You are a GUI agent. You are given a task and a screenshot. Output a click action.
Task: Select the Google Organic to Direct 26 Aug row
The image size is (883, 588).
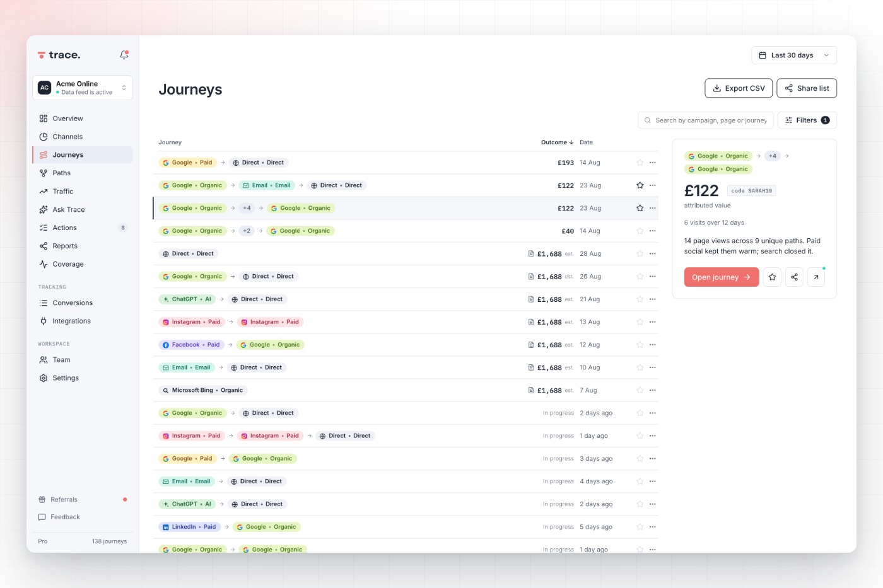point(406,276)
